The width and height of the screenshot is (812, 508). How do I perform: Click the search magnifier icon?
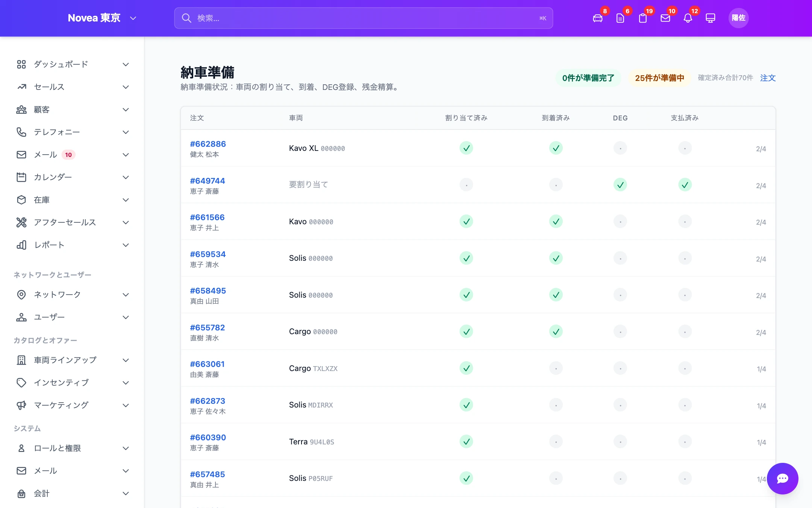point(186,18)
